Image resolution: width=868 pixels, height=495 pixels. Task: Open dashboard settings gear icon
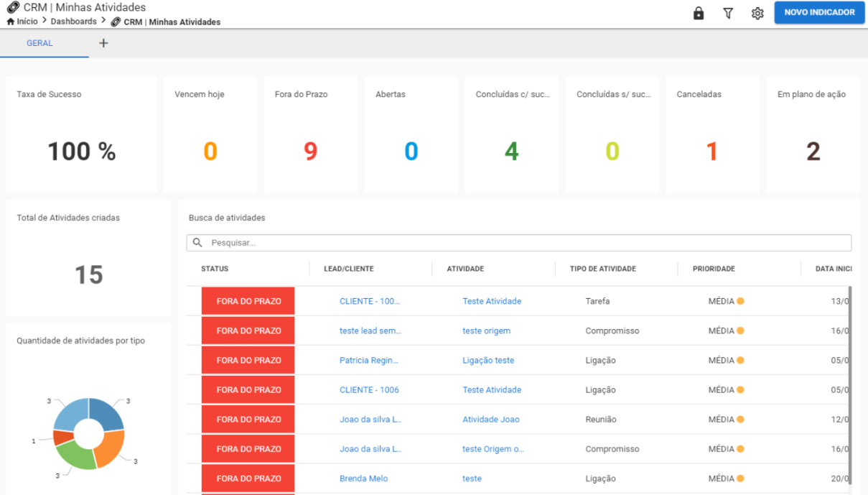(757, 13)
